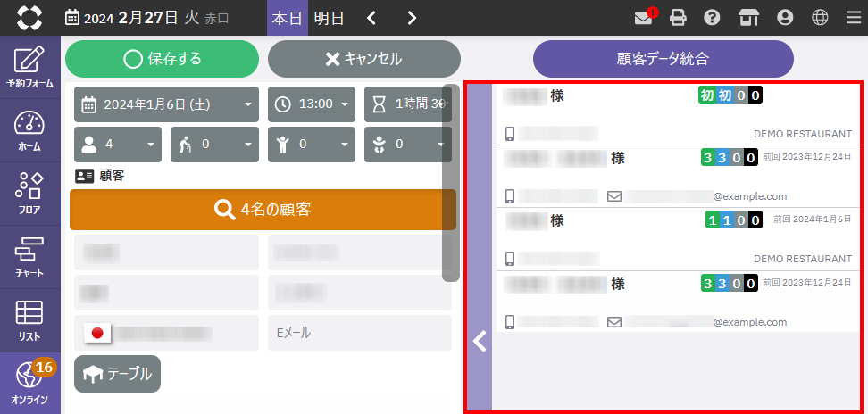Image resolution: width=868 pixels, height=414 pixels.
Task: Open the mail notifications icon
Action: (x=643, y=17)
